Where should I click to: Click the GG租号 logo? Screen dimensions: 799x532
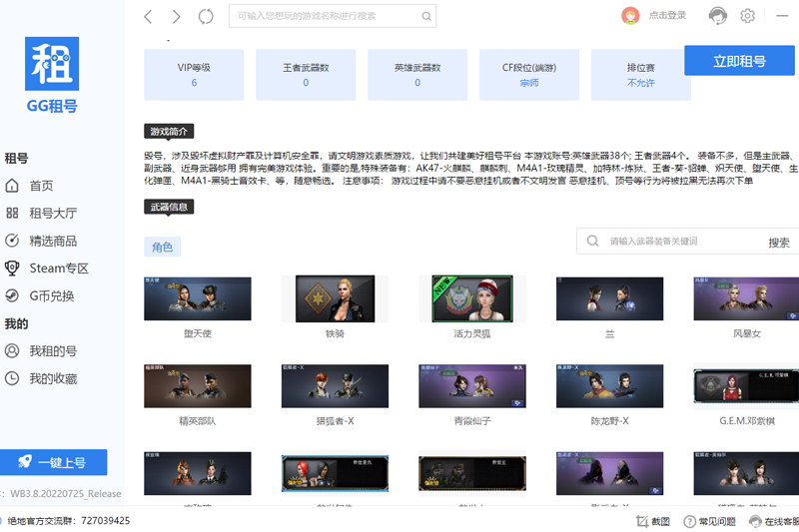click(x=52, y=76)
